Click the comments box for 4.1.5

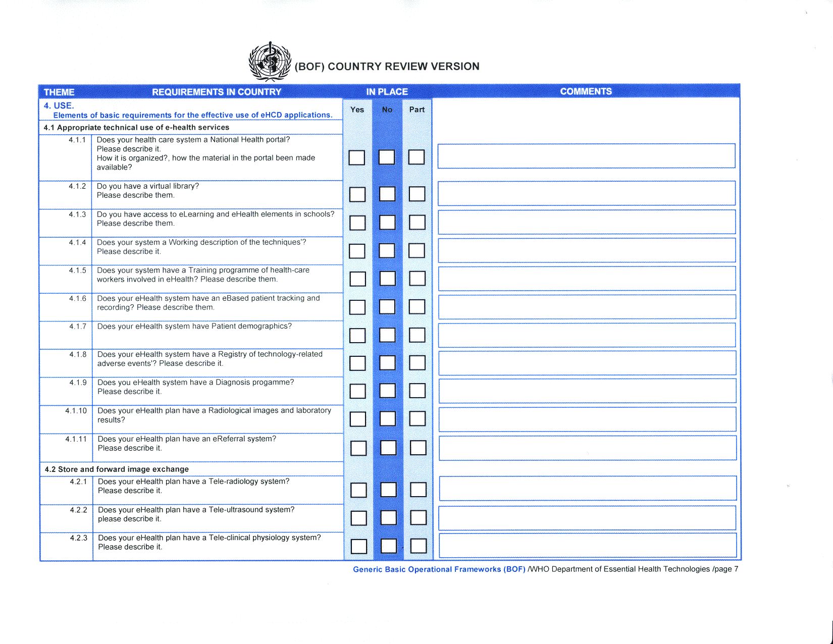click(x=587, y=279)
